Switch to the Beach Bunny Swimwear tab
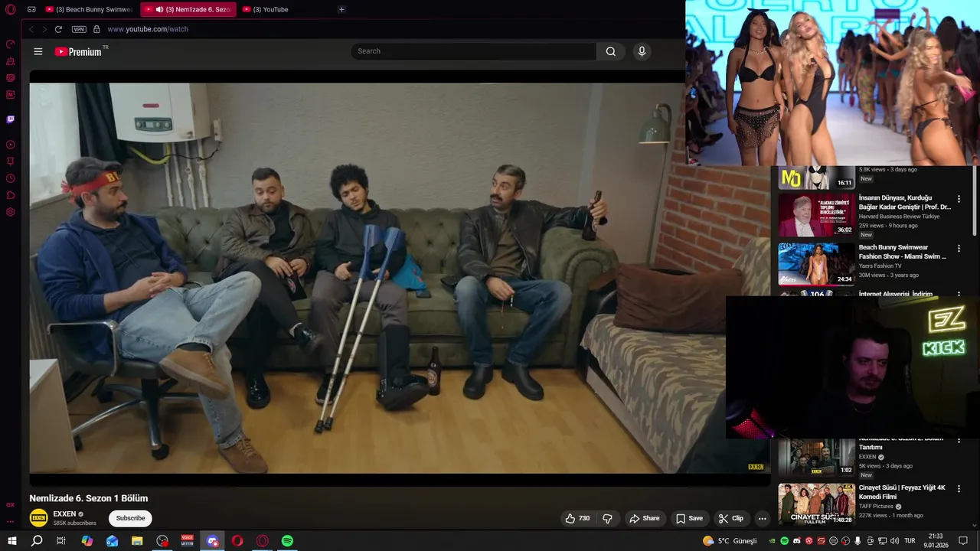Image resolution: width=980 pixels, height=551 pixels. (x=90, y=9)
